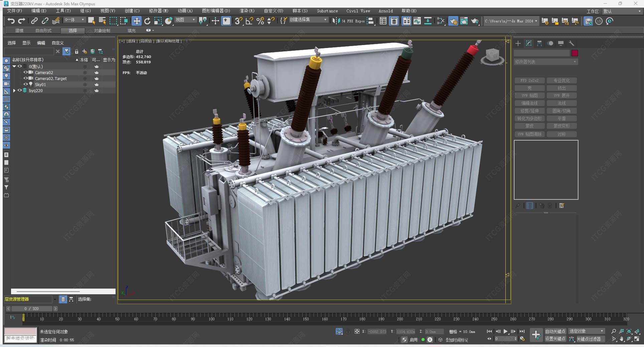Open the 工作区 workspace dropdown
The image size is (644, 347).
click(622, 11)
